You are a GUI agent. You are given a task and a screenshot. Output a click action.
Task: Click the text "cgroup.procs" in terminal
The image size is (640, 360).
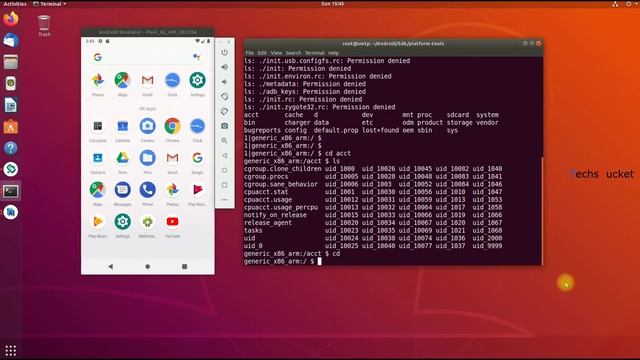click(x=266, y=176)
